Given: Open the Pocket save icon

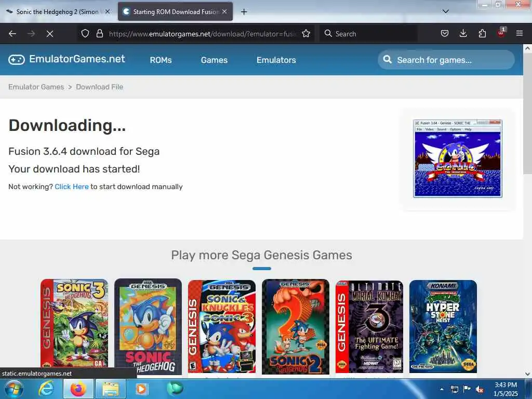Looking at the screenshot, I should (x=445, y=33).
